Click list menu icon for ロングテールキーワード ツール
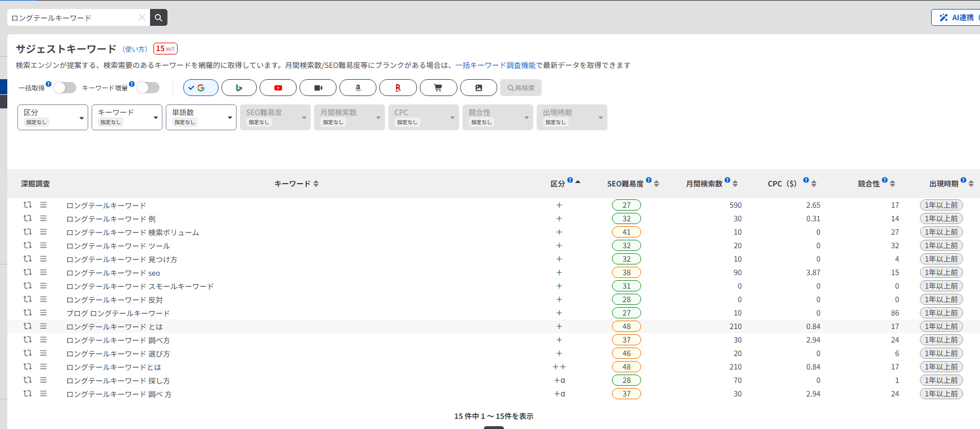The image size is (980, 429). (x=43, y=245)
